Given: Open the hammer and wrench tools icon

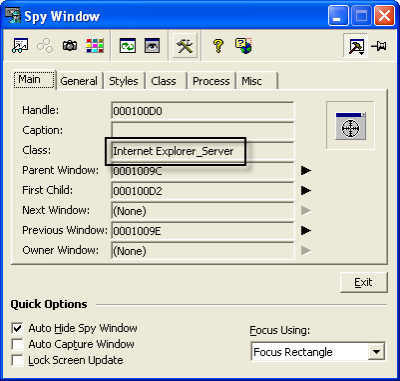Looking at the screenshot, I should [x=185, y=45].
